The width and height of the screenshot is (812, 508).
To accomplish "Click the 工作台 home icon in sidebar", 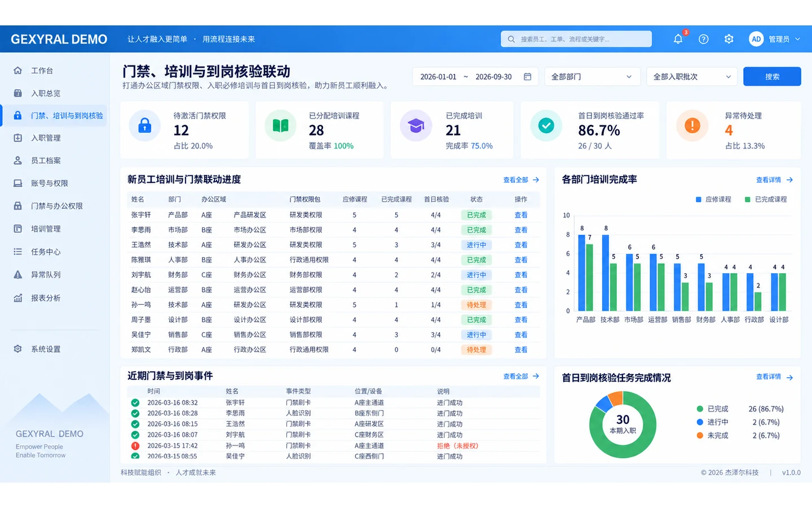I will pyautogui.click(x=17, y=71).
